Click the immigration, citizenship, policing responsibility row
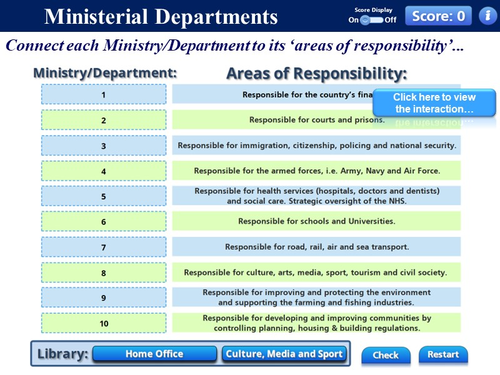This screenshot has height=375, width=500. (316, 145)
